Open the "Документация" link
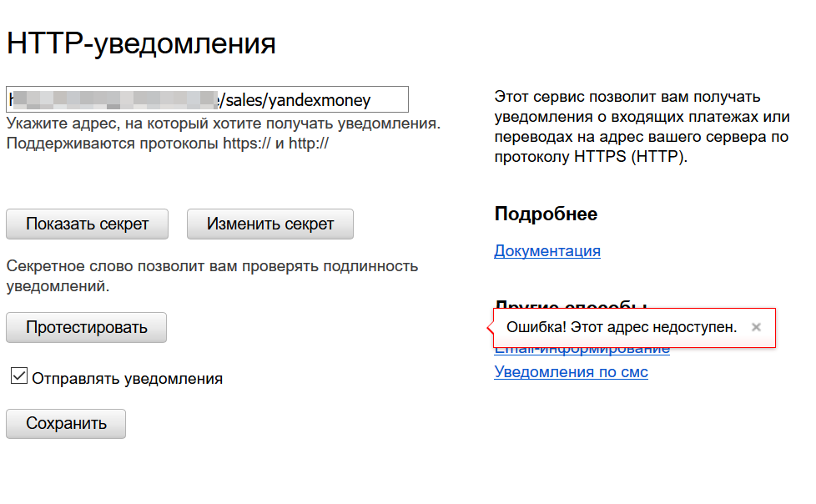 point(547,251)
